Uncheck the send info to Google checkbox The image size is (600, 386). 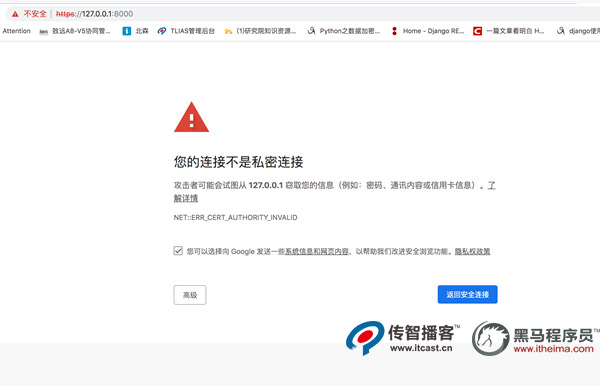[x=178, y=251]
